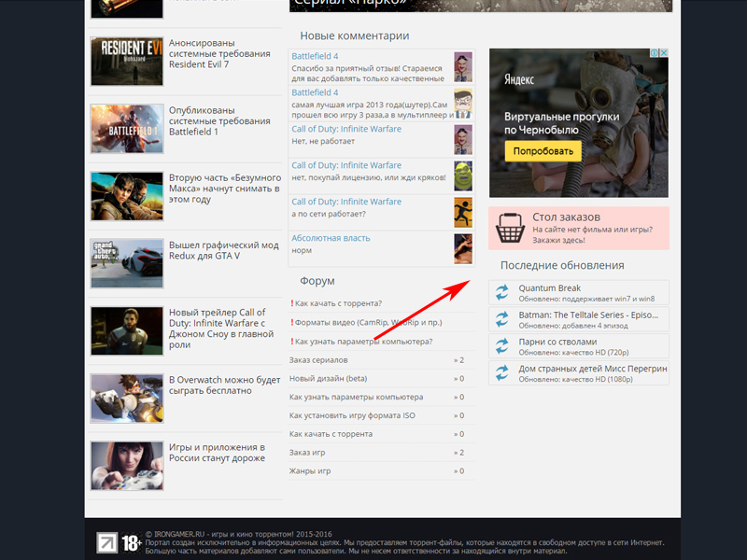The height and width of the screenshot is (560, 747).
Task: Click the IRONGAMER.RU copyright line in footer
Action: 238,534
